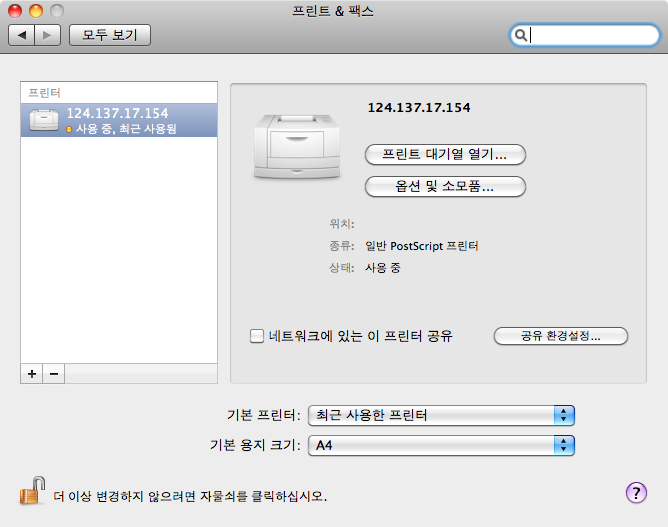Open print queue via 프린트 대기열 열기
The width and height of the screenshot is (668, 527).
(x=445, y=154)
